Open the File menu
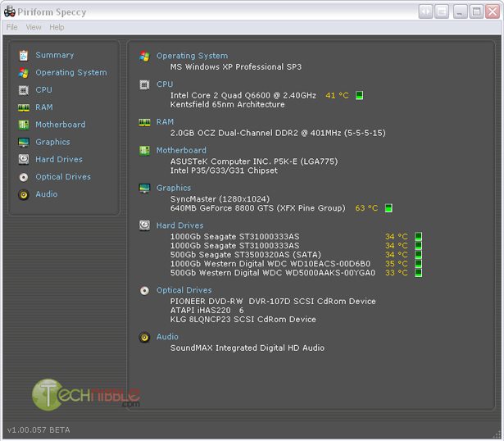Viewport: 504px width, 441px height. click(12, 27)
